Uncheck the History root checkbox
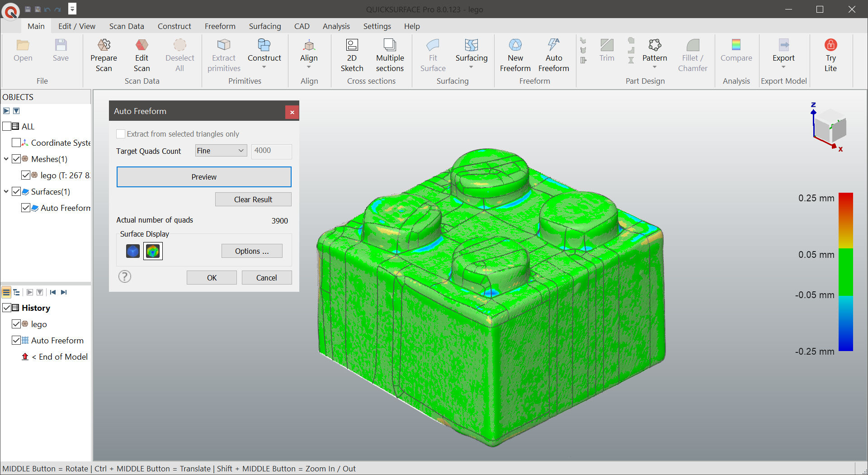The image size is (868, 475). point(7,308)
